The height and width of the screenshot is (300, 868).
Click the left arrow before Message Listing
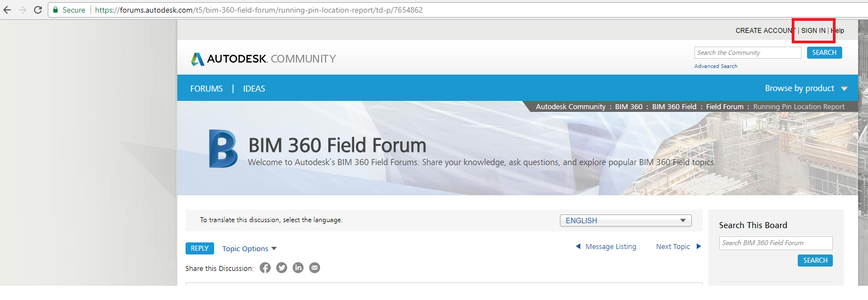[578, 246]
